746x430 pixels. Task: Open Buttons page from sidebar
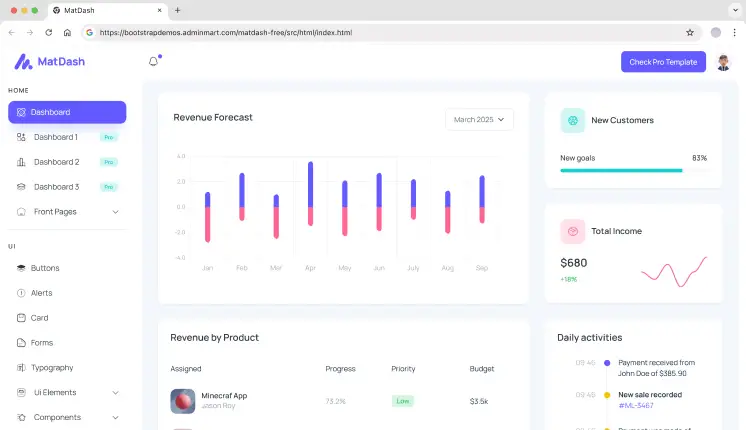point(45,268)
